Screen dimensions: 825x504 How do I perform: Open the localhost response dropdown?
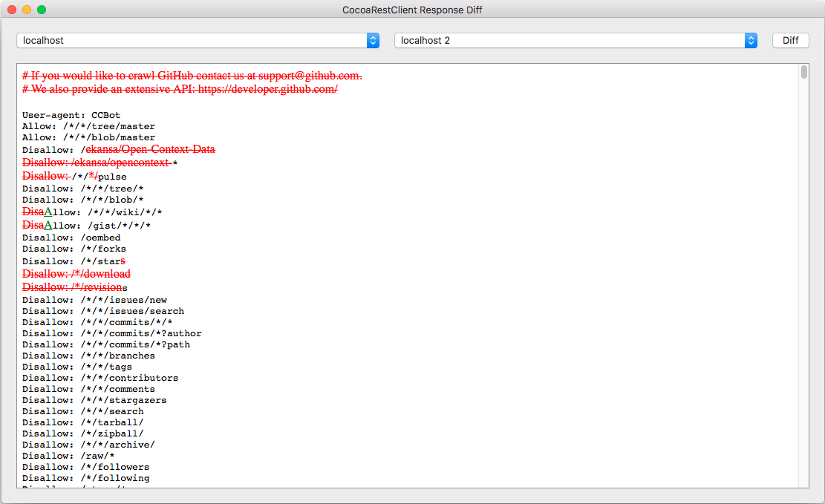(x=198, y=41)
